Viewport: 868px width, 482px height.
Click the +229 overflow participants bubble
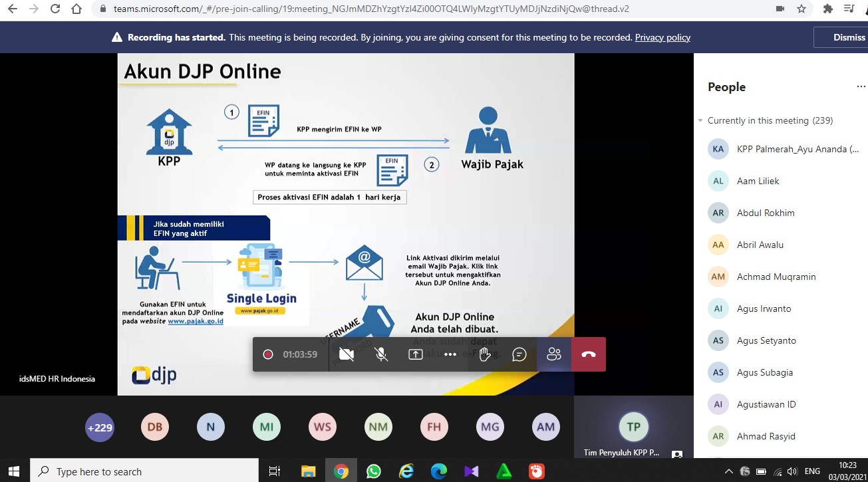100,427
